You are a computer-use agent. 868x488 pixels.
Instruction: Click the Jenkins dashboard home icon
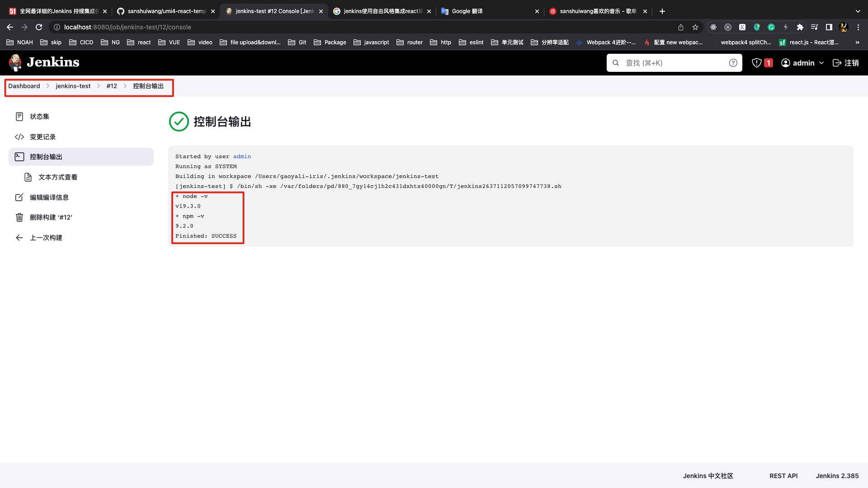pos(15,62)
